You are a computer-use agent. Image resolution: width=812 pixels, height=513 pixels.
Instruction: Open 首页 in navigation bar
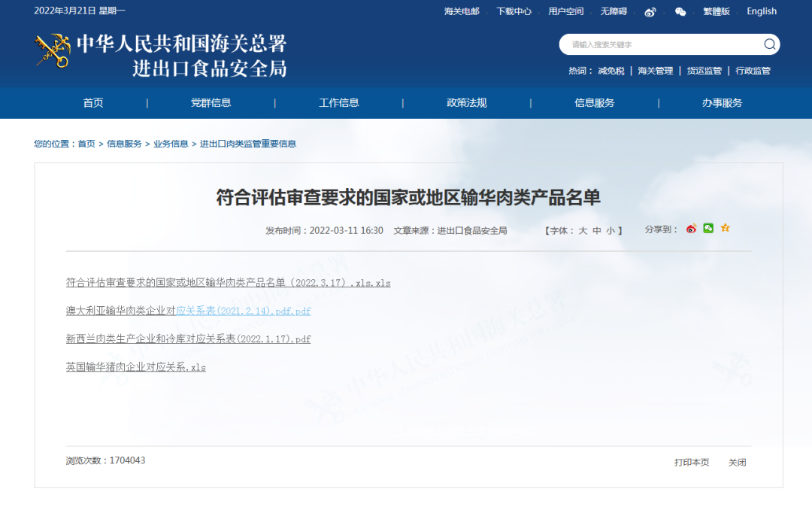coord(93,102)
